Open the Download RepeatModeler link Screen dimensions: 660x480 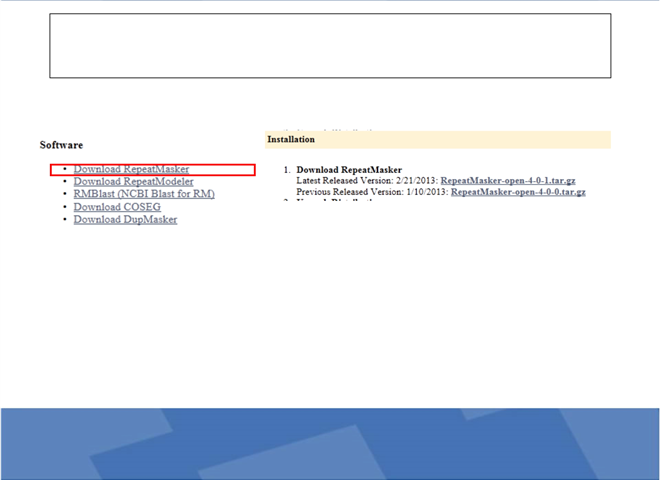coord(133,181)
